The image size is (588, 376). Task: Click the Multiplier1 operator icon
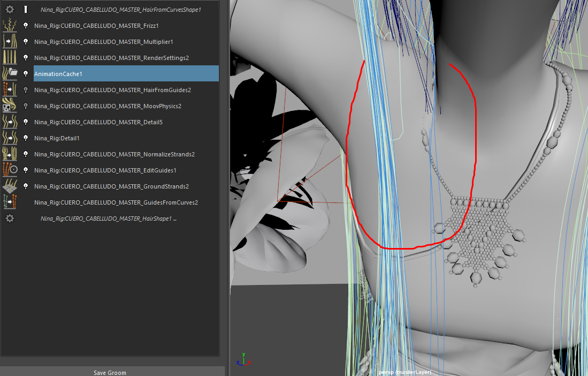10,41
